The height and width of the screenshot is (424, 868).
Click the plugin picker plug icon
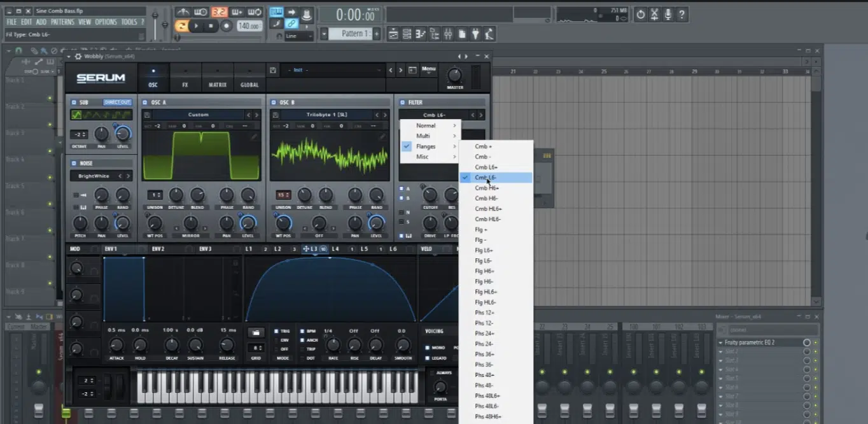coord(475,34)
